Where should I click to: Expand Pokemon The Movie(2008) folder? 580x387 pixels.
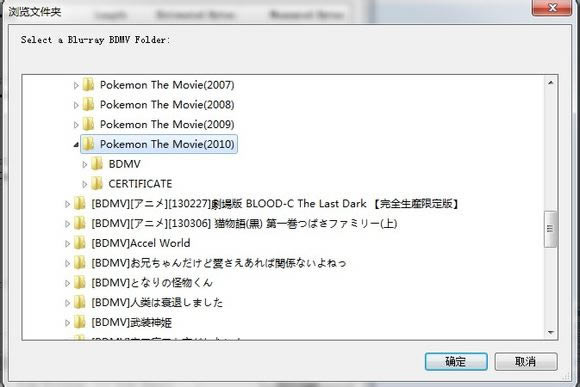76,105
